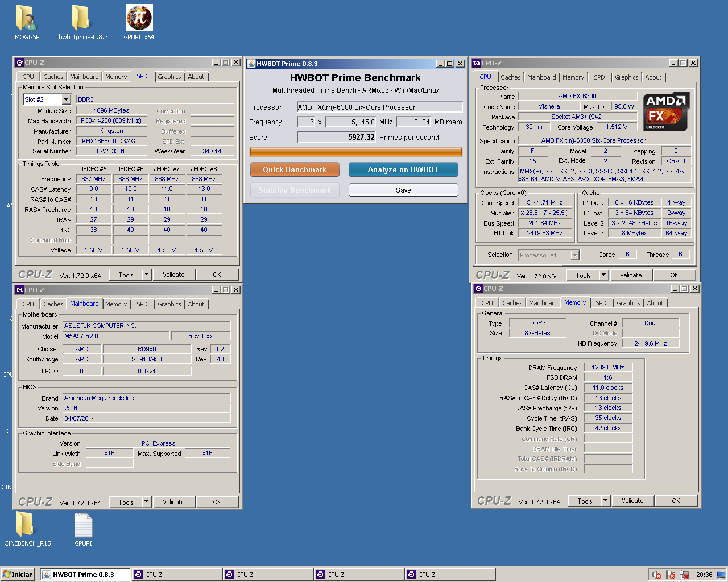This screenshot has width=728, height=582.
Task: Switch to Graphics tab in SPD window
Action: click(x=169, y=77)
